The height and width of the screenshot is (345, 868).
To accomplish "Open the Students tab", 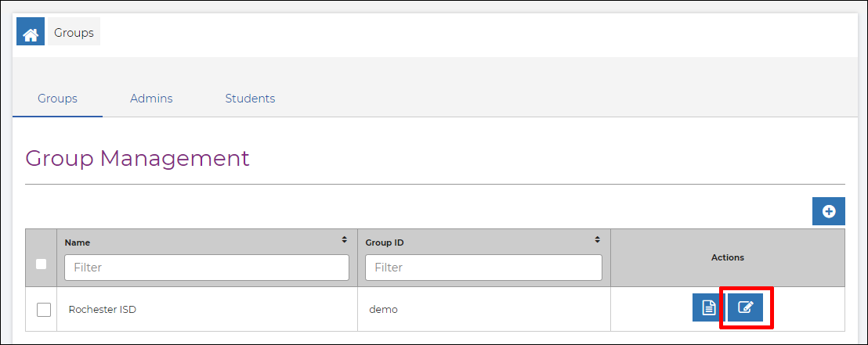I will [x=250, y=99].
